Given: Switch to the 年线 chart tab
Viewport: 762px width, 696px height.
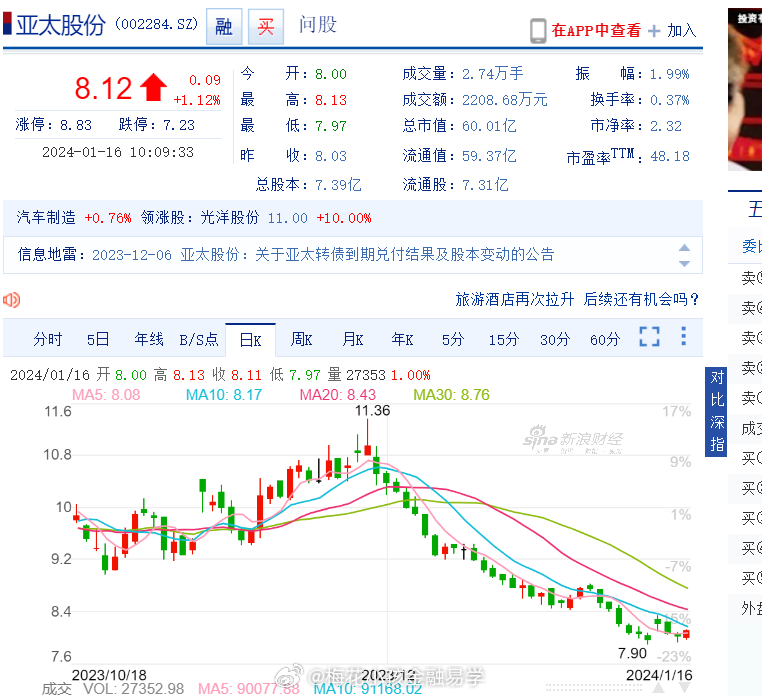Looking at the screenshot, I should click(x=149, y=339).
